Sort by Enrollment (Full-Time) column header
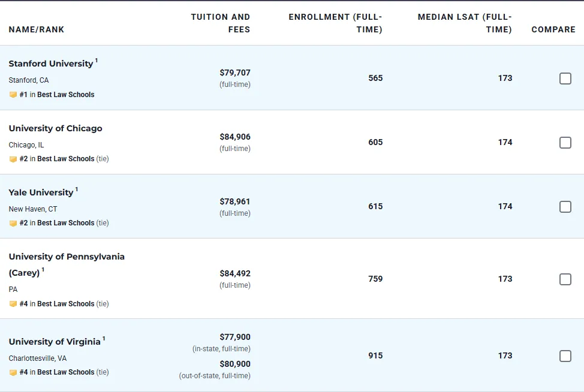 click(335, 23)
